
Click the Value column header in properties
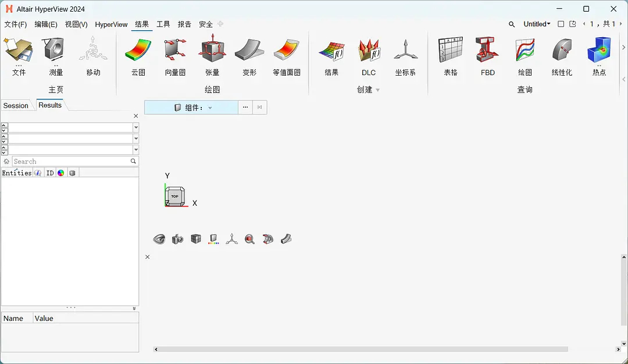(44, 318)
